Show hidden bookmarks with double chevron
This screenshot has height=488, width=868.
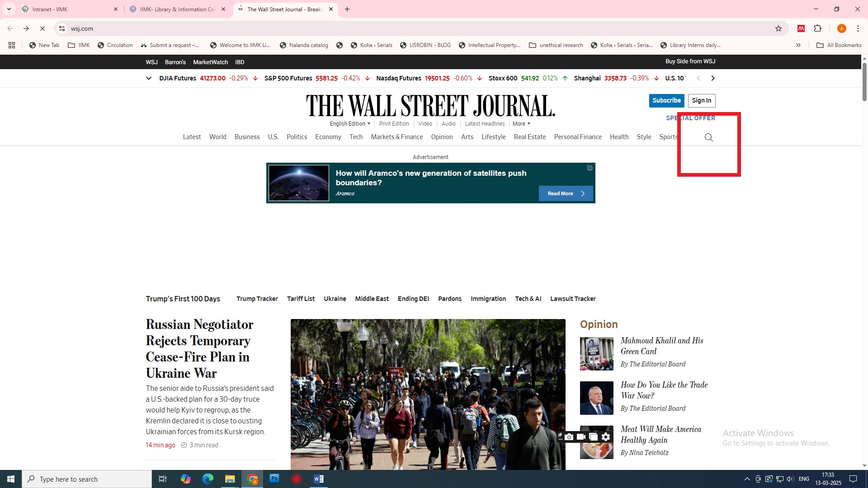[x=798, y=45]
